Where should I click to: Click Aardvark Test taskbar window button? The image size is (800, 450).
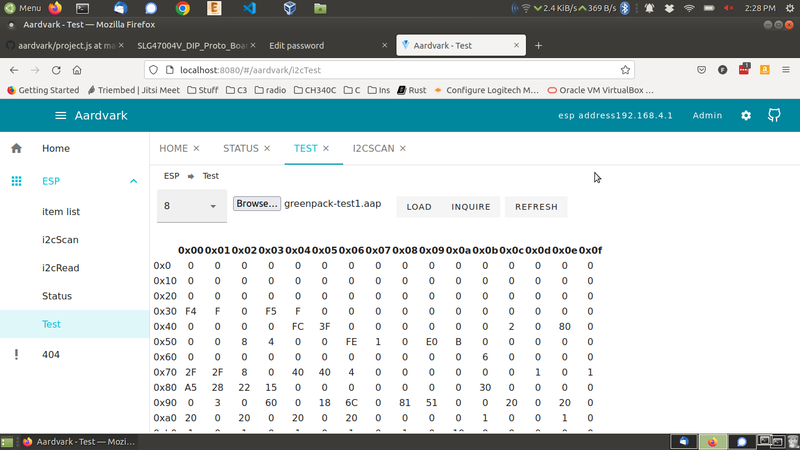(x=79, y=442)
